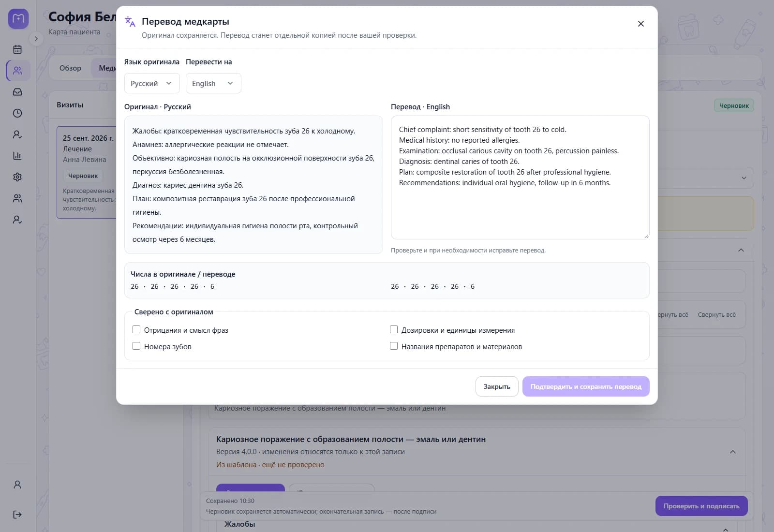The height and width of the screenshot is (532, 774).
Task: Open the settings gear sidebar icon
Action: pyautogui.click(x=17, y=177)
